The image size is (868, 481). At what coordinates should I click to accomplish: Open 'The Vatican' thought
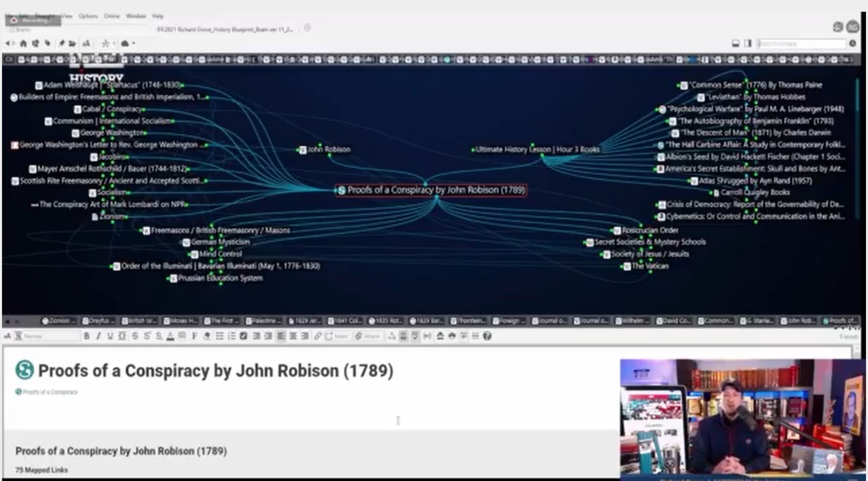click(x=646, y=266)
